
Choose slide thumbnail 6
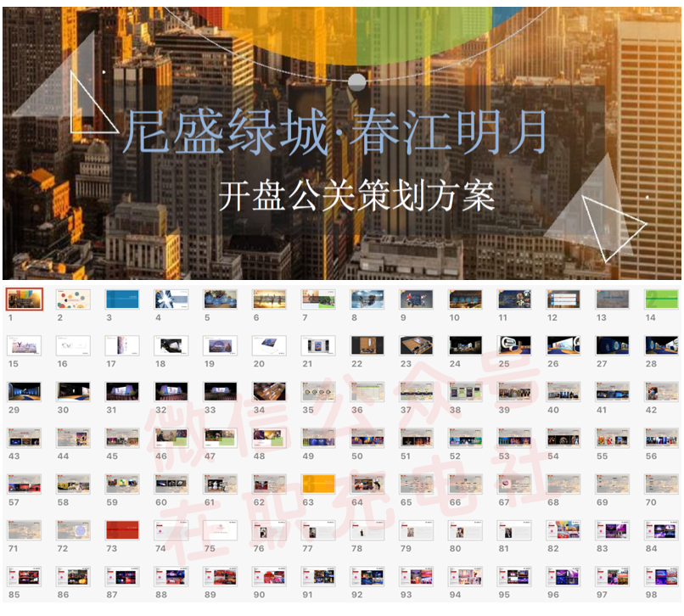pyautogui.click(x=270, y=300)
